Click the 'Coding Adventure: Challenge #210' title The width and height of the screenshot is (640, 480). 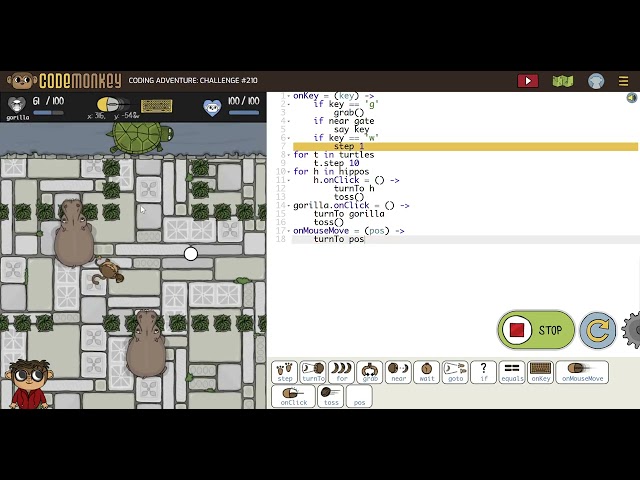[x=193, y=80]
